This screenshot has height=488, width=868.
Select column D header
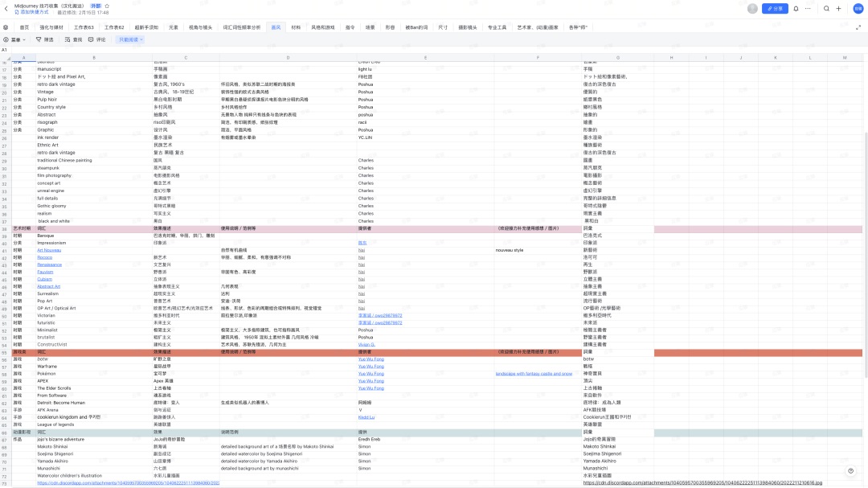coord(288,58)
